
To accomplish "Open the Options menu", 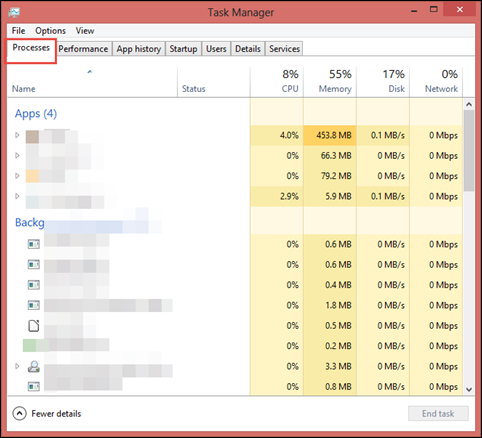I will [x=50, y=31].
